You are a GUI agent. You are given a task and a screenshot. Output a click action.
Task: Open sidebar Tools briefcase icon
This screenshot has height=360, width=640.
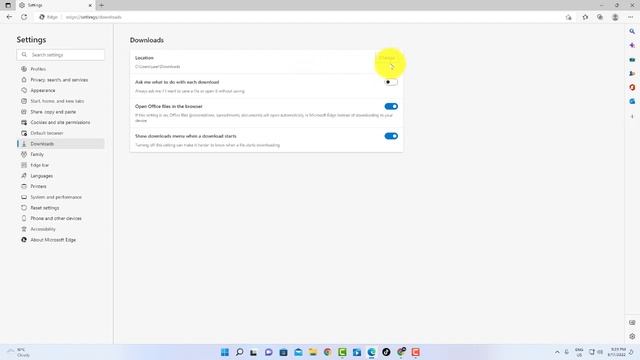[632, 60]
